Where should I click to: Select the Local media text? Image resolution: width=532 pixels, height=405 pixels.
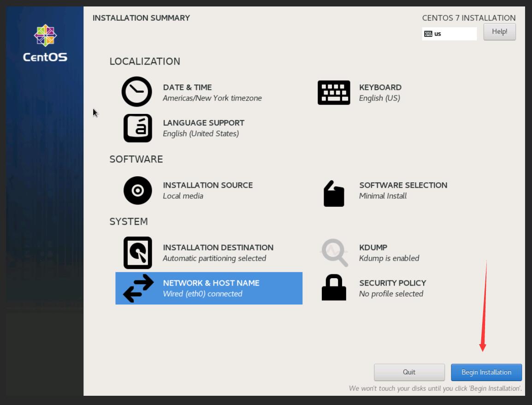pos(183,196)
